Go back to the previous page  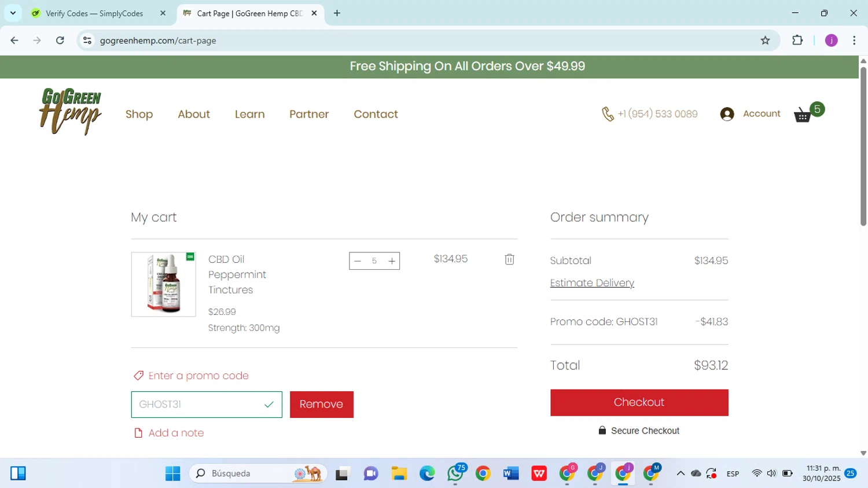point(14,41)
